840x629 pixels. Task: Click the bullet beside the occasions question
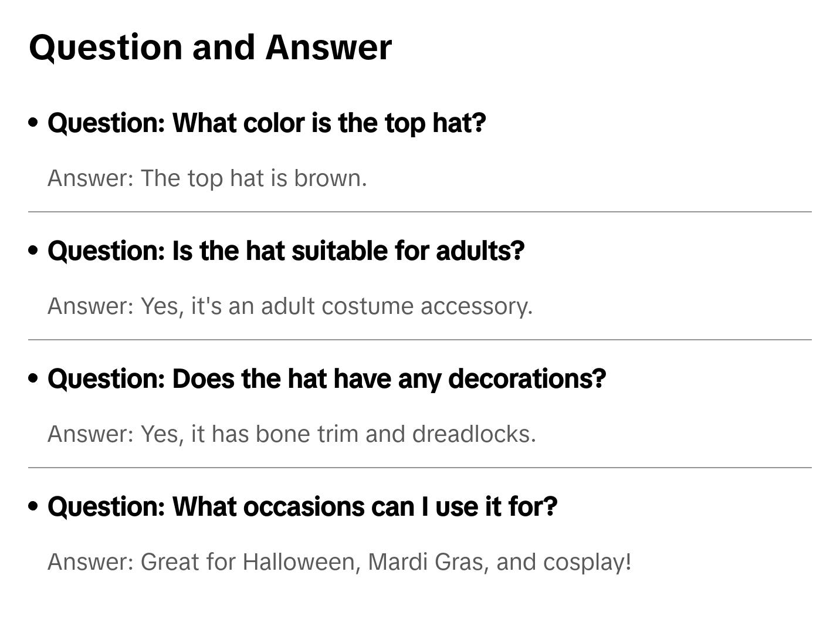click(33, 506)
